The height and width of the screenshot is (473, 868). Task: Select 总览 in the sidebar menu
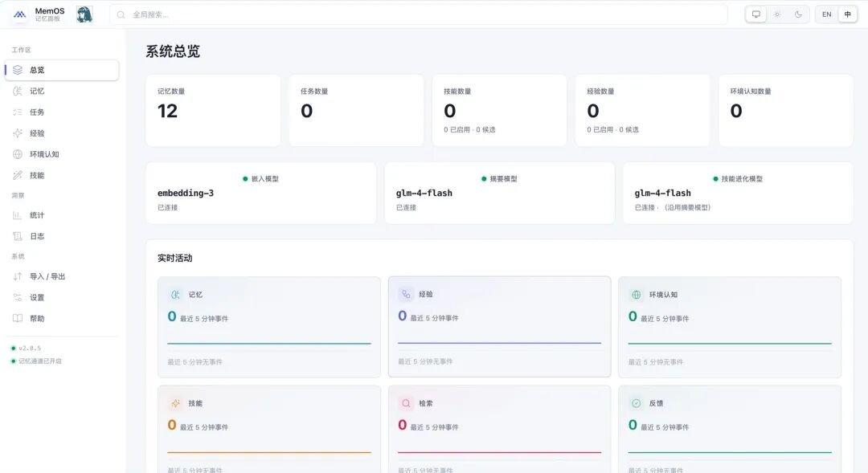coord(62,70)
